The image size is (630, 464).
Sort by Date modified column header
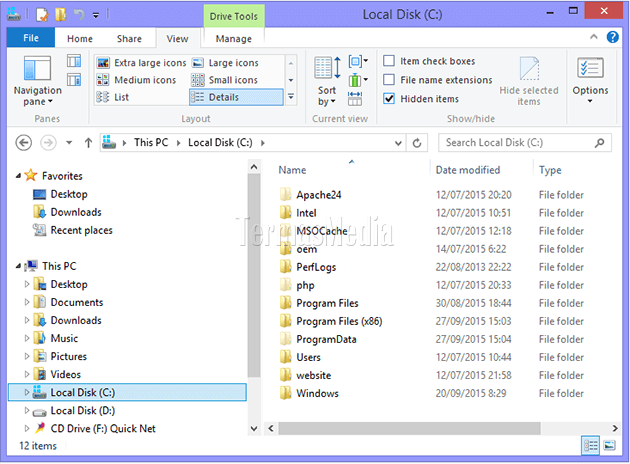468,170
